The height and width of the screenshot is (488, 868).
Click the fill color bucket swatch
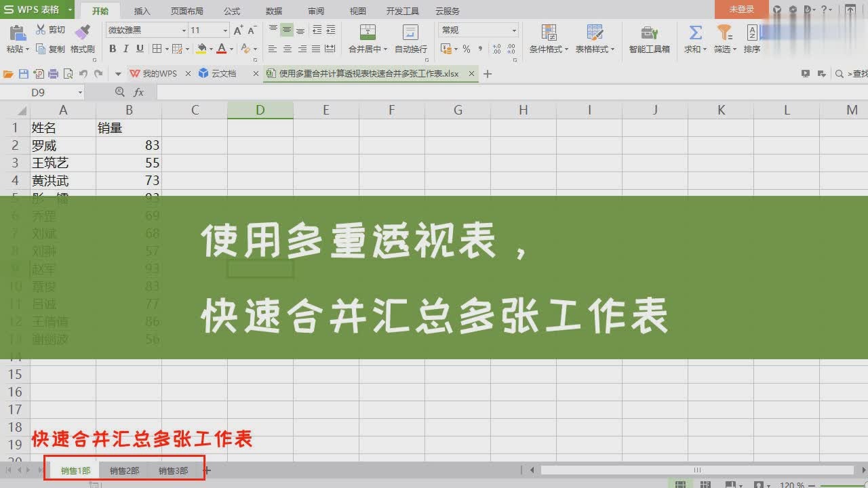[x=201, y=49]
